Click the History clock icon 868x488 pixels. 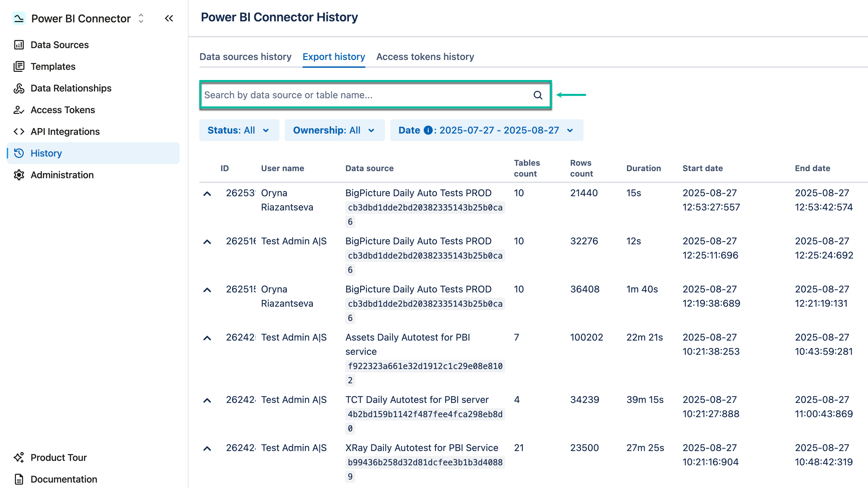pos(19,153)
